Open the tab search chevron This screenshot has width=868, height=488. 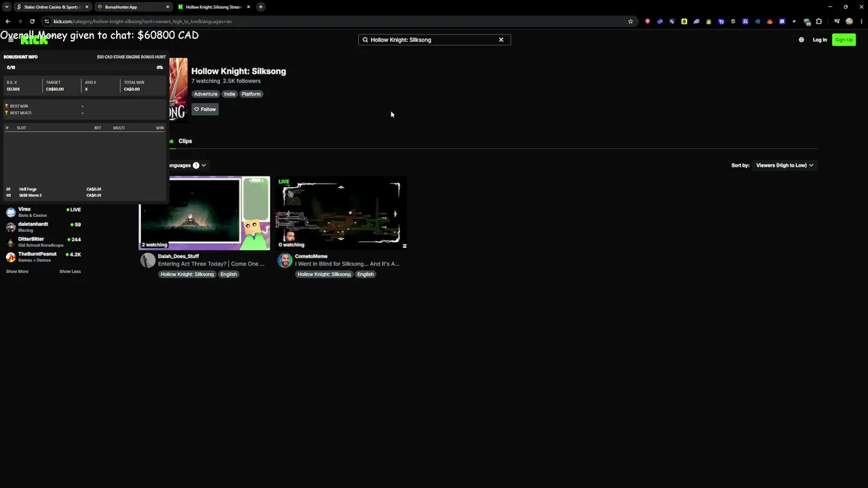tap(7, 7)
